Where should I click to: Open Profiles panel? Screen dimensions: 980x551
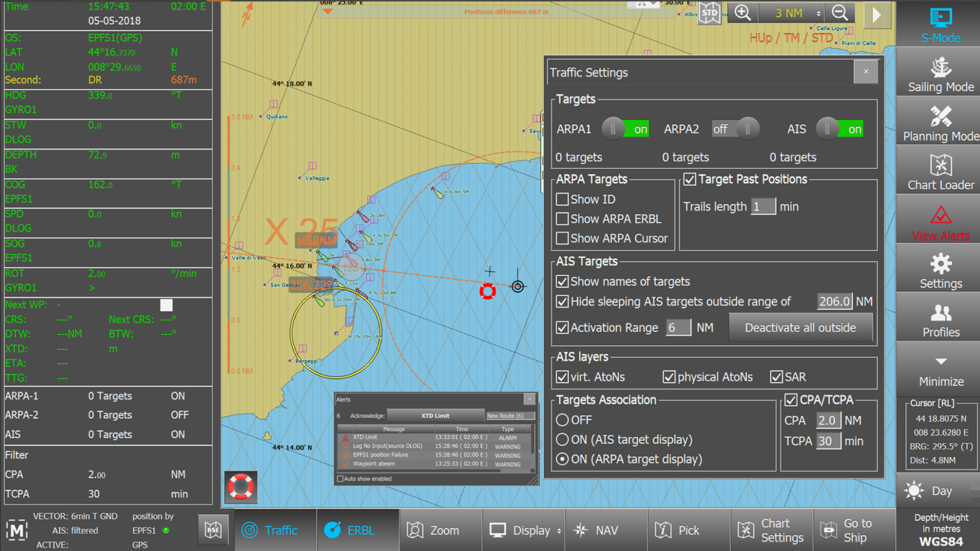940,320
